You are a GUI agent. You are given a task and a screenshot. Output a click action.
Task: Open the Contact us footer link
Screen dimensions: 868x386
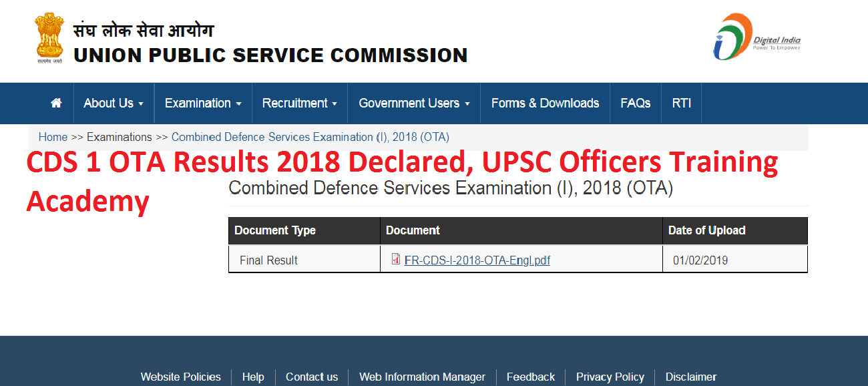pyautogui.click(x=311, y=377)
